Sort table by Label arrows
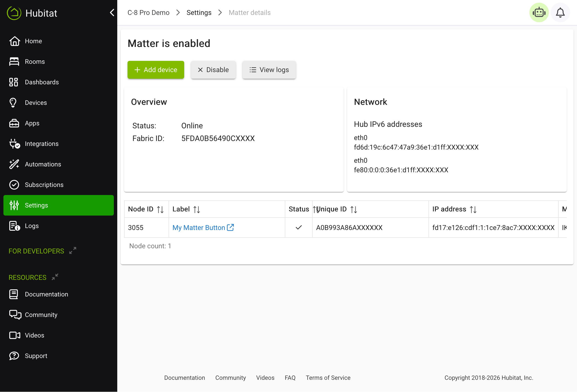577x392 pixels. (197, 210)
